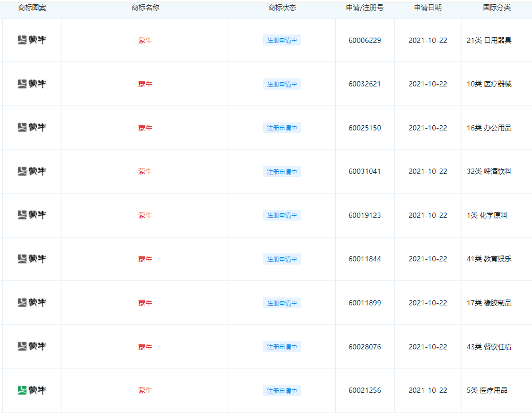Open Mengniu logo thumbnail in row 60031041

click(32, 171)
